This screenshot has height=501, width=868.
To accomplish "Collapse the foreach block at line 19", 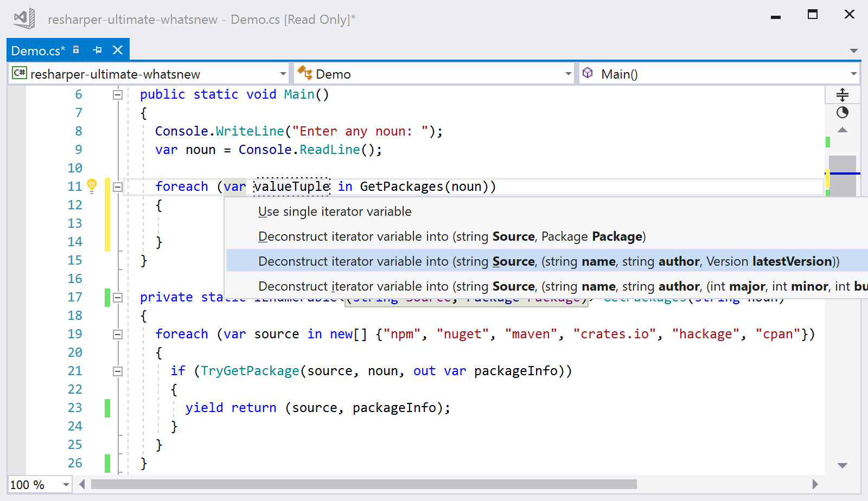I will click(x=117, y=335).
